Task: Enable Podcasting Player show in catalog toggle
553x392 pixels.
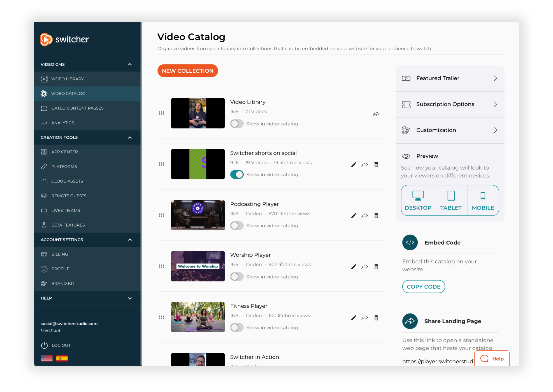Action: pos(237,226)
